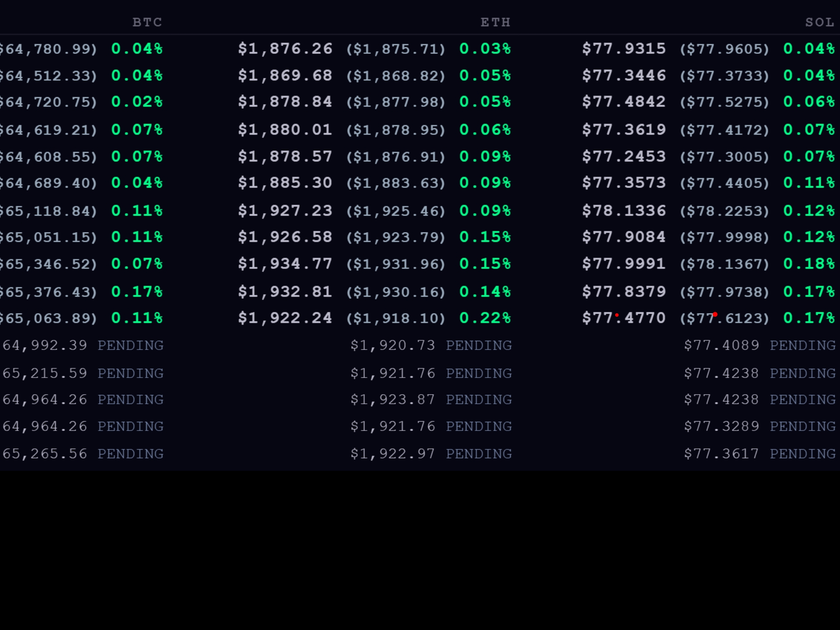The width and height of the screenshot is (840, 630).
Task: Click the BTC 0.17% deviation value
Action: coord(137,291)
